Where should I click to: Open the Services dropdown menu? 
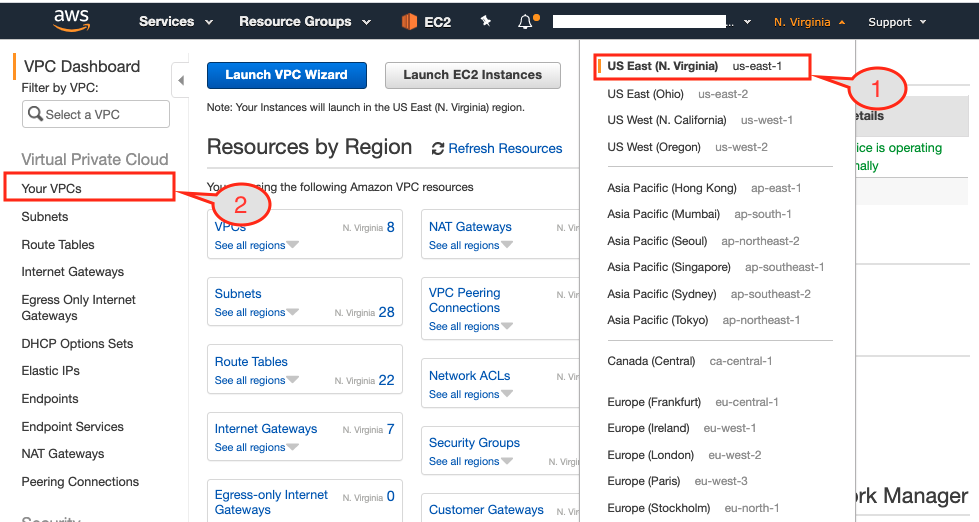tap(175, 22)
